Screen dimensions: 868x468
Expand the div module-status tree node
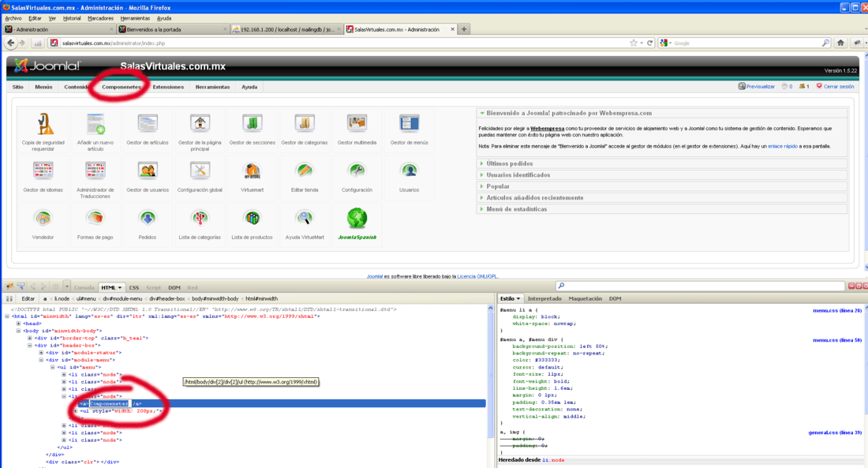[x=41, y=352]
